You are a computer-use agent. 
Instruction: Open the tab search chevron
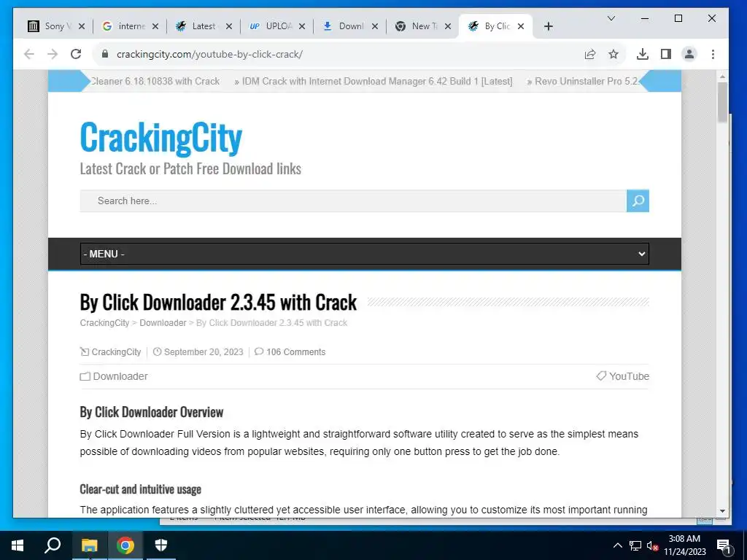611,18
